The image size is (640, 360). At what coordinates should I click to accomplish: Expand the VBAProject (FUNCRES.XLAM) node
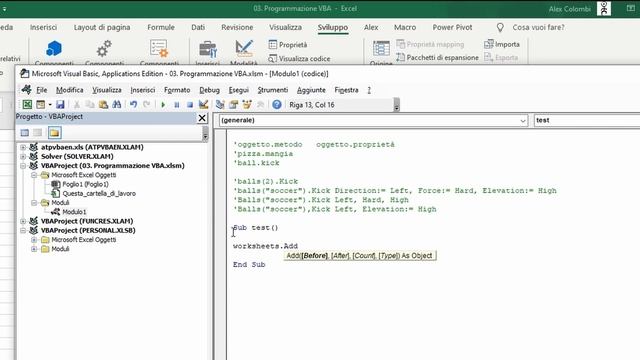(x=23, y=221)
